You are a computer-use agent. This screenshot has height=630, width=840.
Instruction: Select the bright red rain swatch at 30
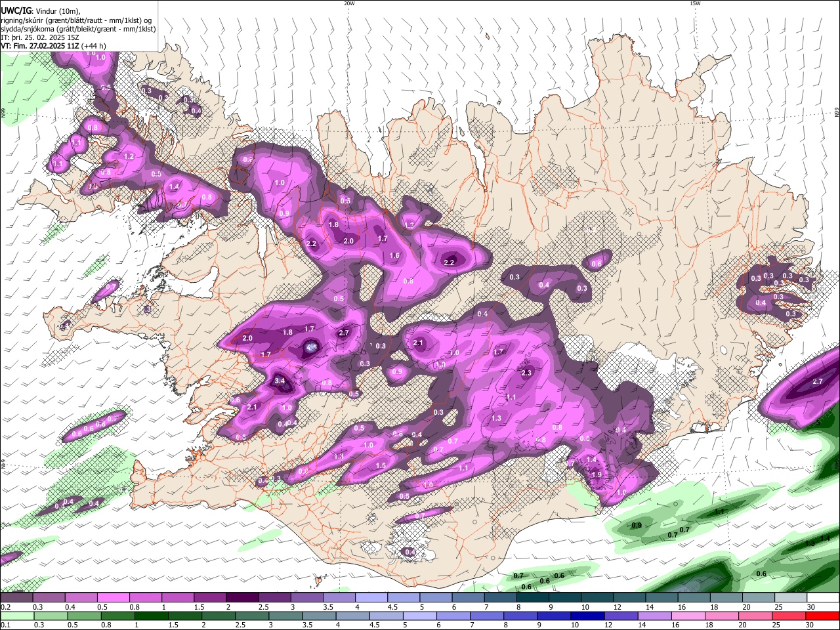pos(823,616)
